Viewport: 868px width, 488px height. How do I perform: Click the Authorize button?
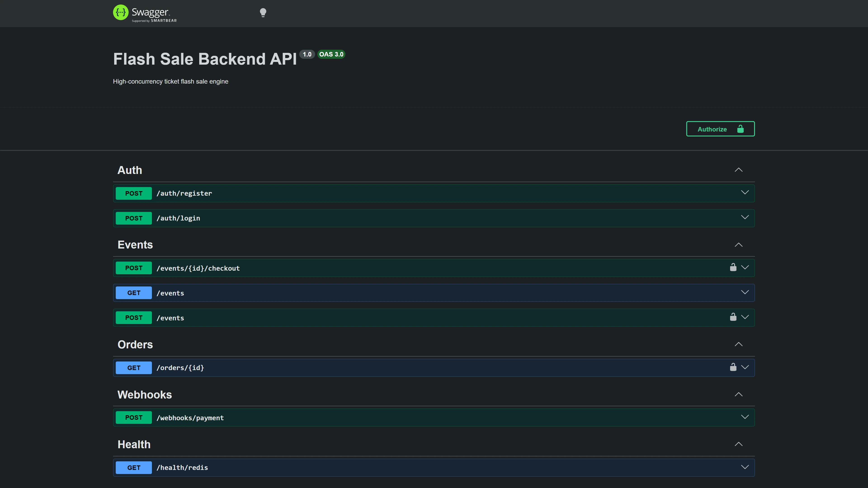(x=720, y=129)
